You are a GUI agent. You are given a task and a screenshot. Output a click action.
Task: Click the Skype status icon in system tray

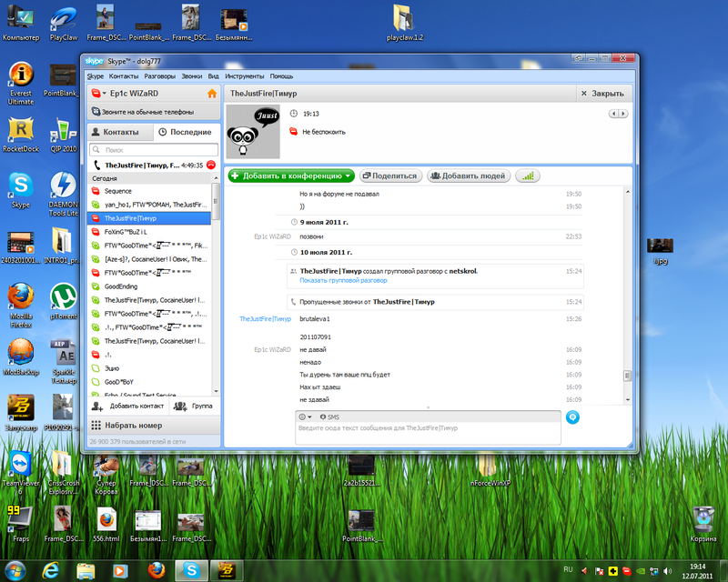tap(626, 571)
